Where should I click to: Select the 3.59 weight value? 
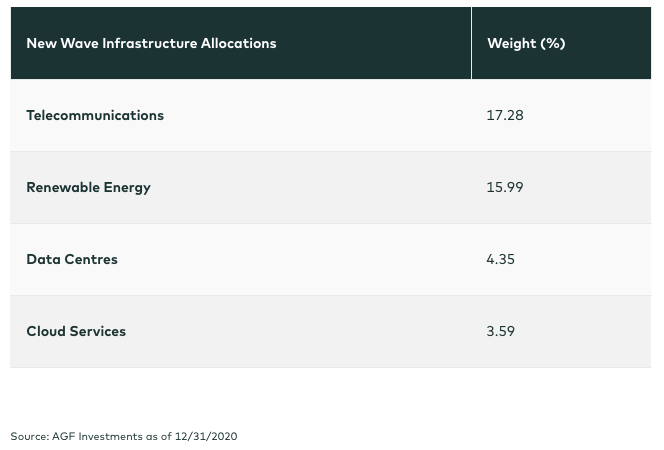click(501, 331)
